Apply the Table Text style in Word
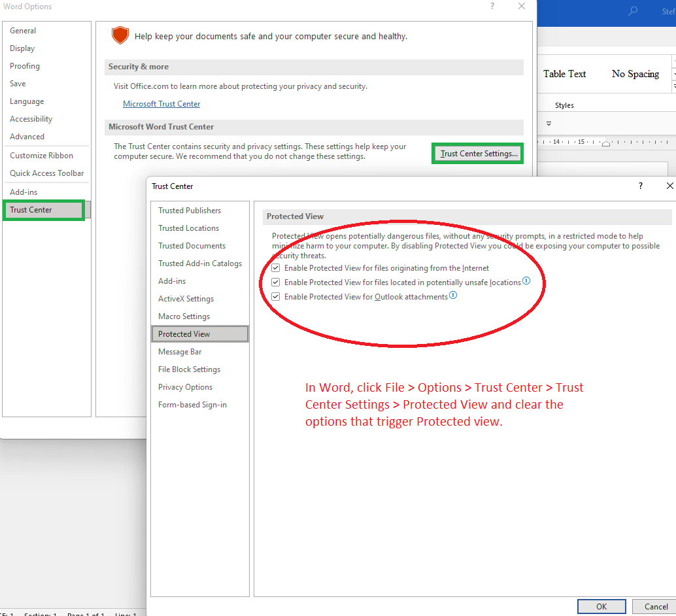The height and width of the screenshot is (616, 676). point(564,74)
